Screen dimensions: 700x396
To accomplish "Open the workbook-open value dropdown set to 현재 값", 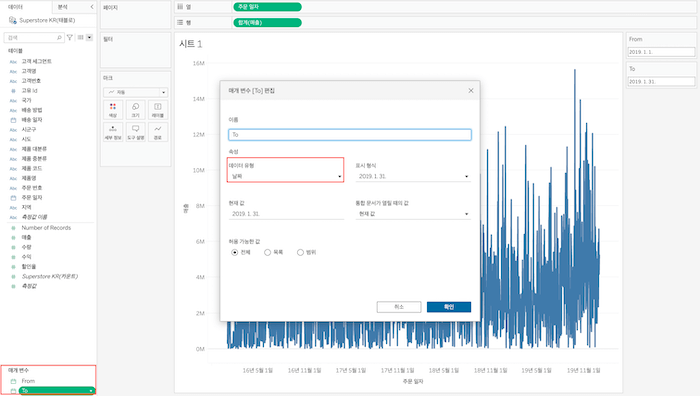I will [x=413, y=214].
